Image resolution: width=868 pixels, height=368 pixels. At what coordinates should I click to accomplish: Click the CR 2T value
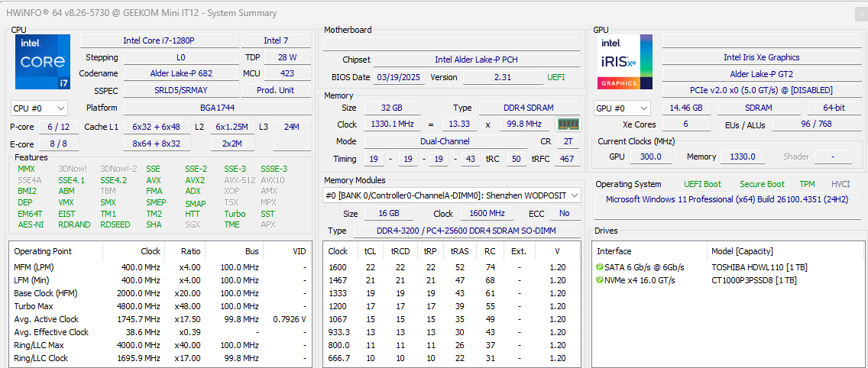568,142
